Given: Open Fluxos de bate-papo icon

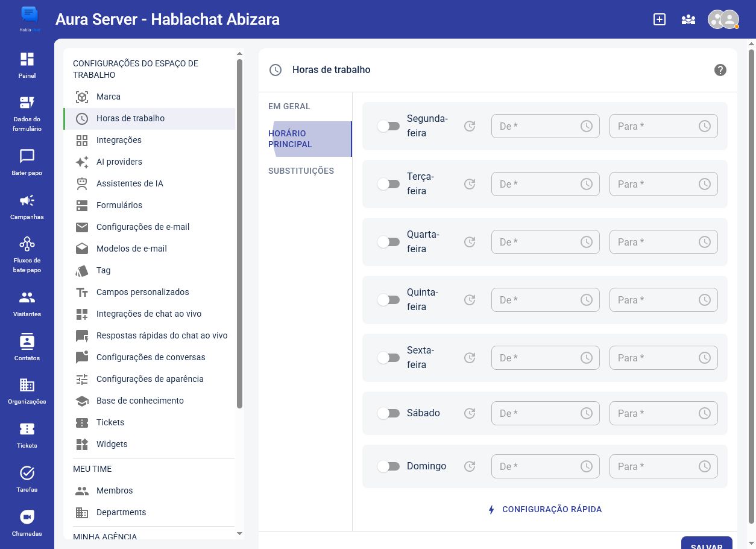Looking at the screenshot, I should [x=27, y=244].
